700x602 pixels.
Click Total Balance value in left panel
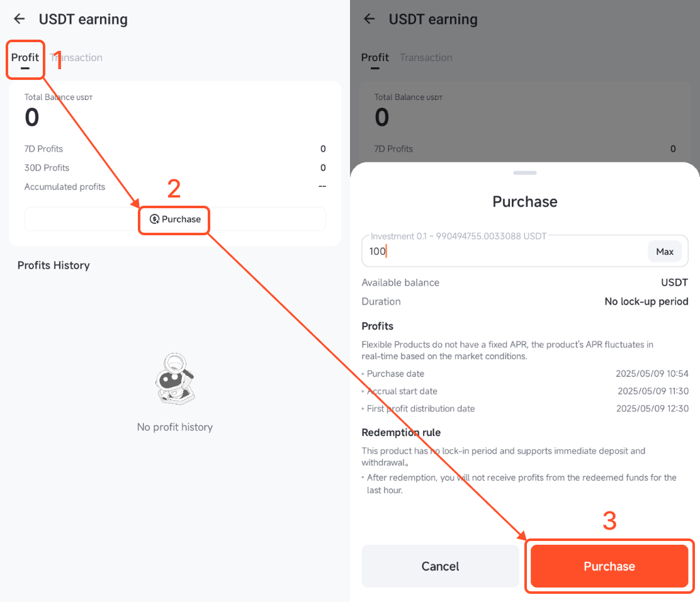[31, 118]
